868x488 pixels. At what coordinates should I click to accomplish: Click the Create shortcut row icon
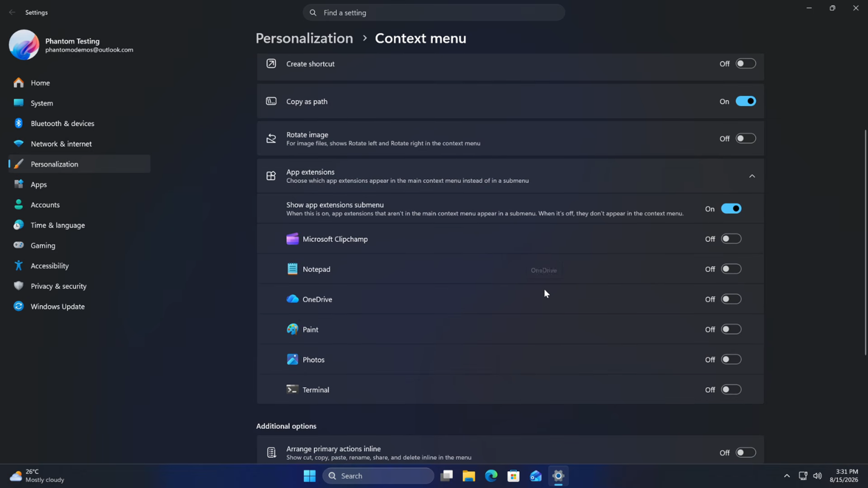coord(271,63)
